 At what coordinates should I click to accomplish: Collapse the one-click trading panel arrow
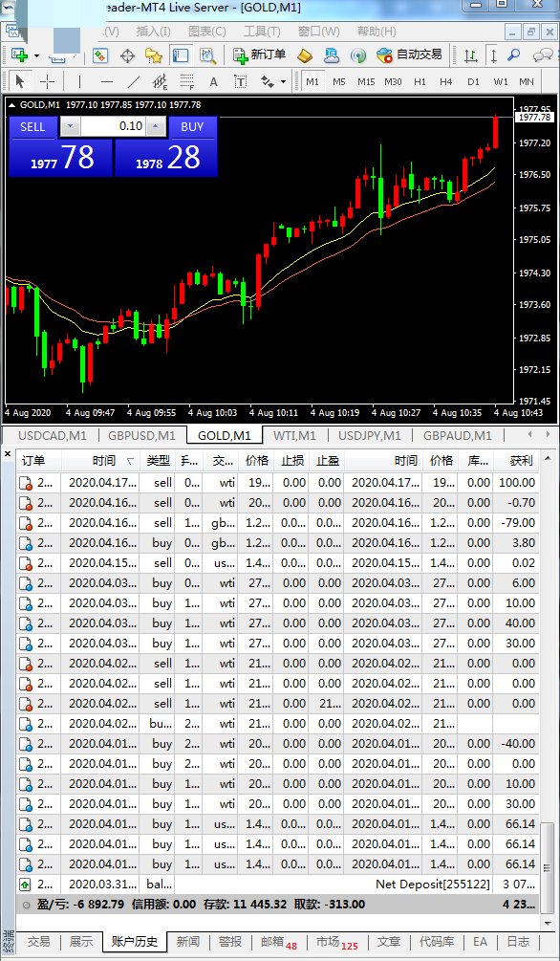[x=11, y=105]
